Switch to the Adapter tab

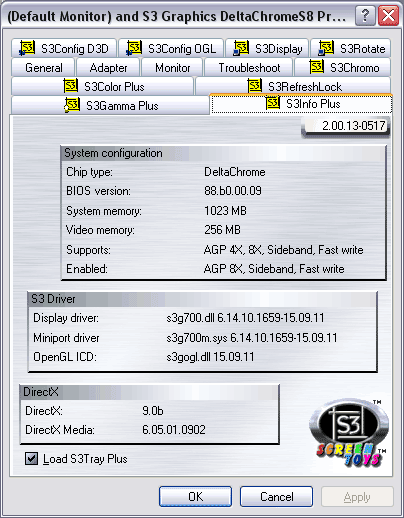tap(108, 68)
